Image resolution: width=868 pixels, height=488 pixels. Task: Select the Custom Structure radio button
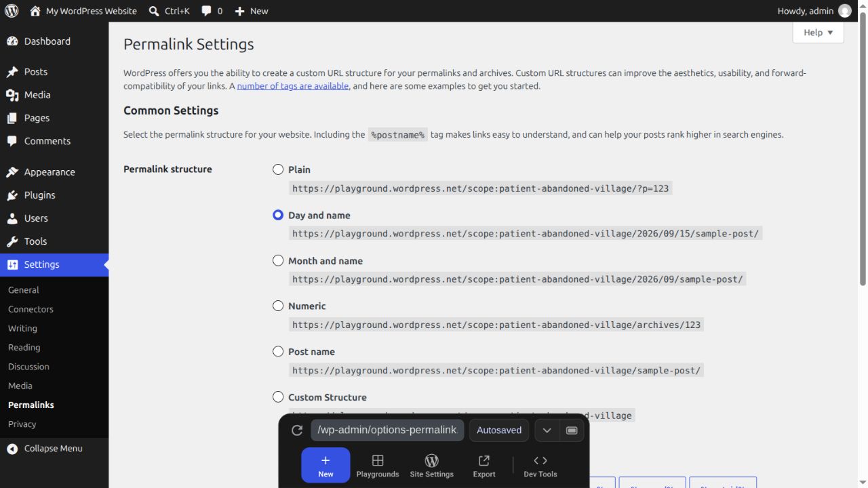click(x=278, y=396)
